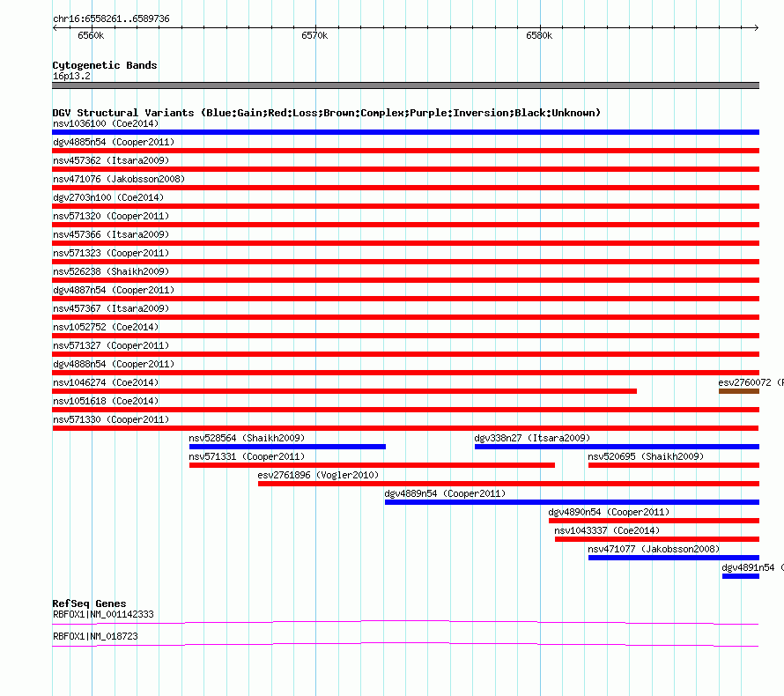Click the blue nsv528564 gain bar
Screen dimensions: 784x696
point(287,447)
